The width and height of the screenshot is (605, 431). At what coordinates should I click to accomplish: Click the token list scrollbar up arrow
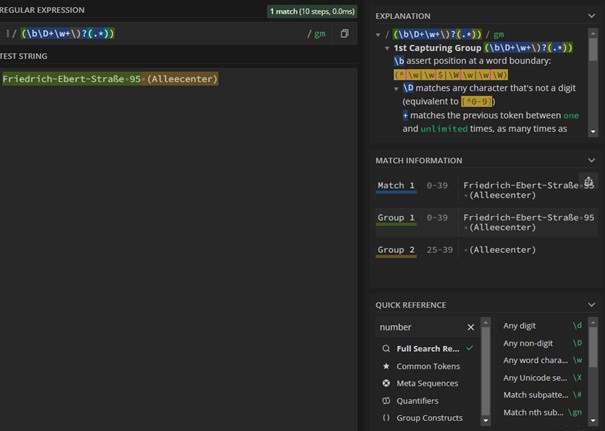coord(593,322)
